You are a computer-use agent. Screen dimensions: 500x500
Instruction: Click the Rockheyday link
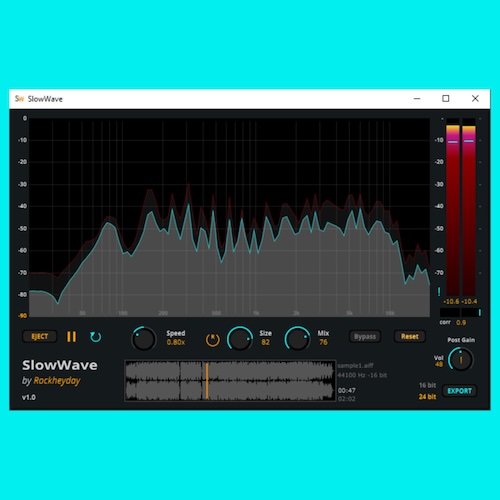click(x=57, y=381)
